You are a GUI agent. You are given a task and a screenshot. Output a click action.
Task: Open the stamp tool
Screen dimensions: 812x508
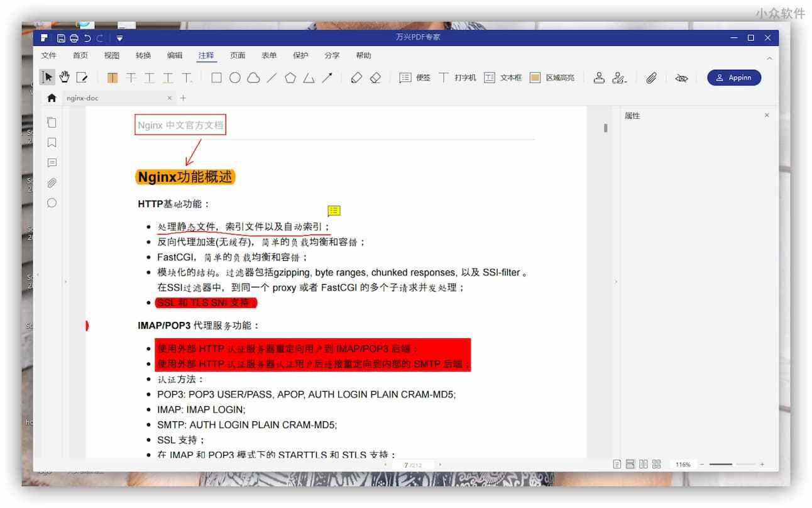tap(599, 78)
